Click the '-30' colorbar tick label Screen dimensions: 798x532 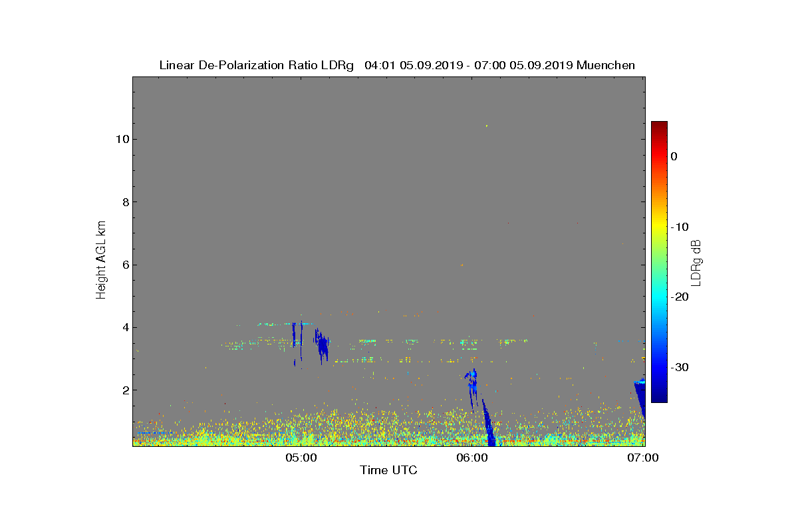click(x=680, y=367)
